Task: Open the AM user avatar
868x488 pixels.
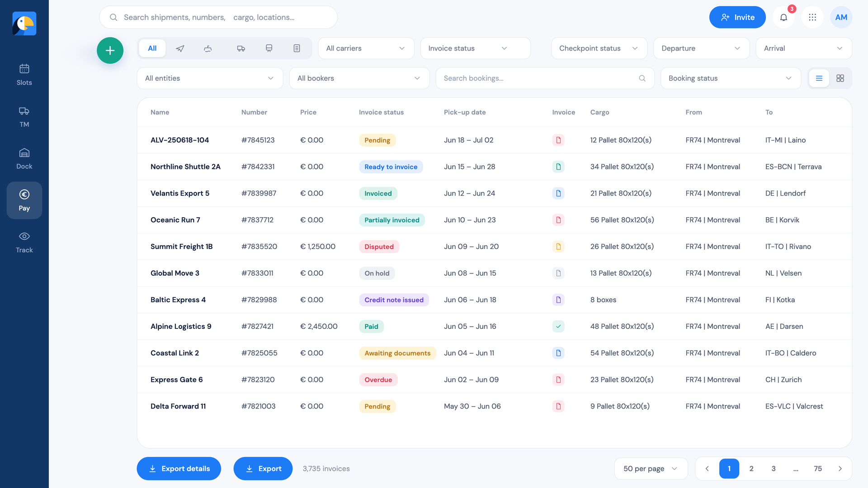Action: click(841, 17)
